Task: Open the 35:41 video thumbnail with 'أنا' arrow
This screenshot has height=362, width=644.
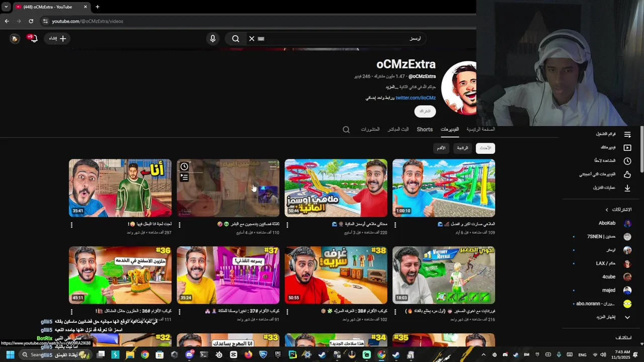Action: click(x=120, y=188)
